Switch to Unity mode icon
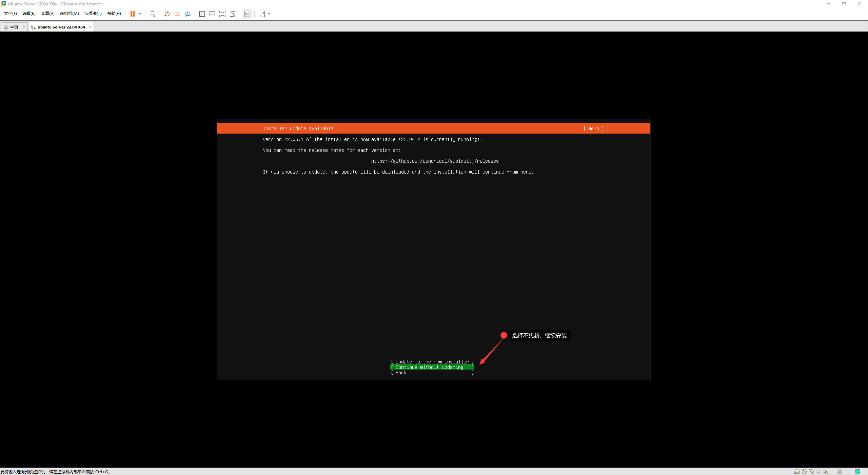 (x=233, y=14)
